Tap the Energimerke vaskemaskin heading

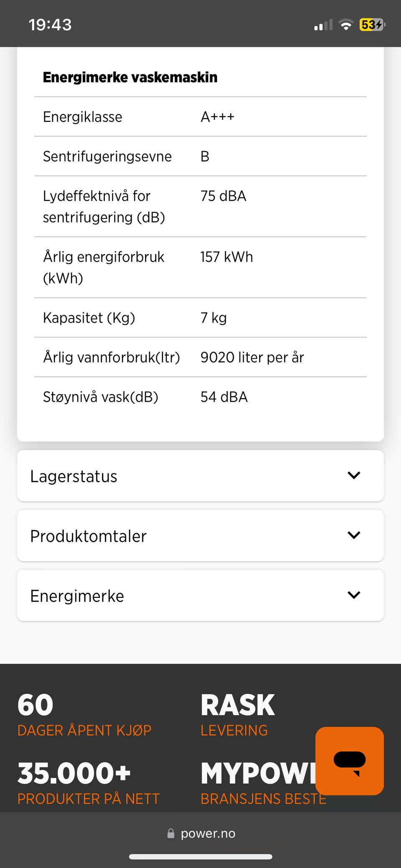pyautogui.click(x=130, y=77)
